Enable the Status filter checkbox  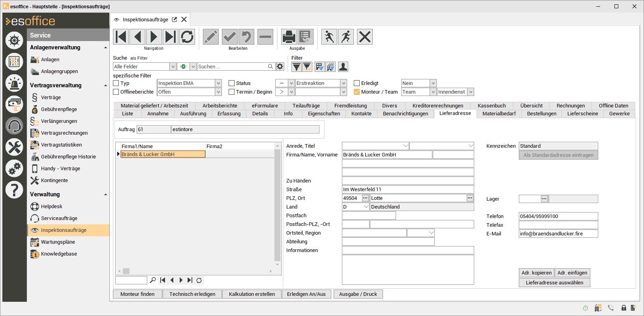click(x=232, y=83)
